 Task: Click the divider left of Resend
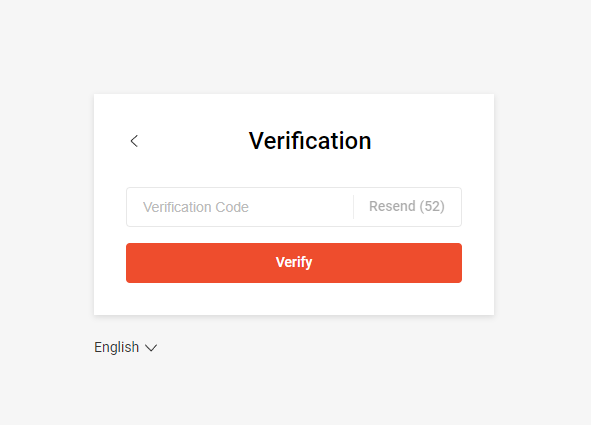tap(354, 207)
